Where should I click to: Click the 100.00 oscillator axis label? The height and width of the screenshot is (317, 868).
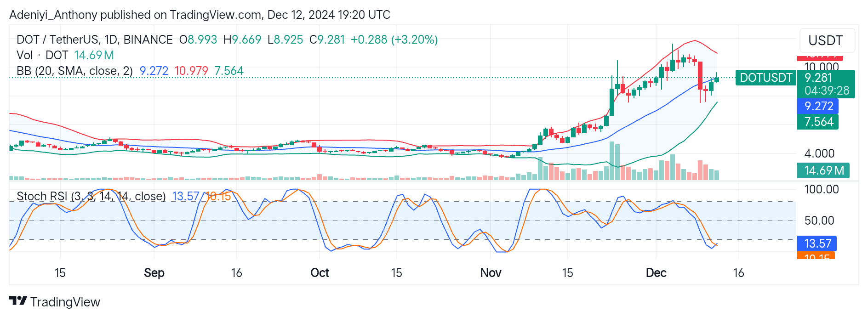point(822,189)
